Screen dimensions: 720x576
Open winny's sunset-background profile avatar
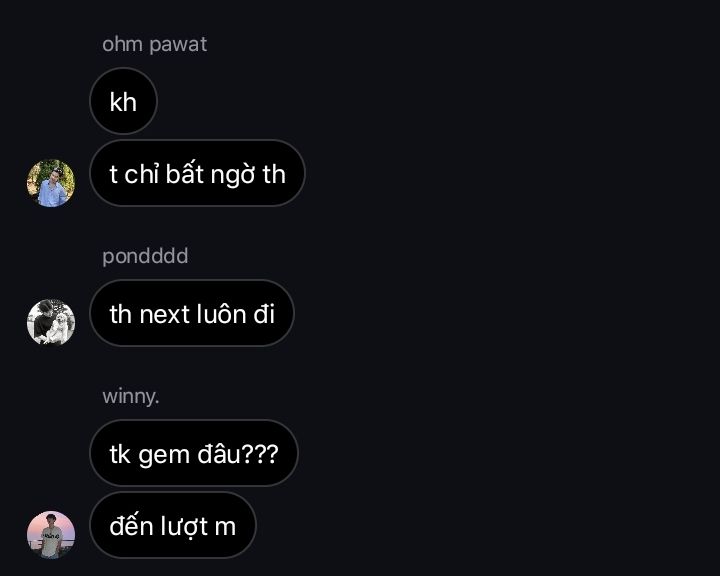51,535
